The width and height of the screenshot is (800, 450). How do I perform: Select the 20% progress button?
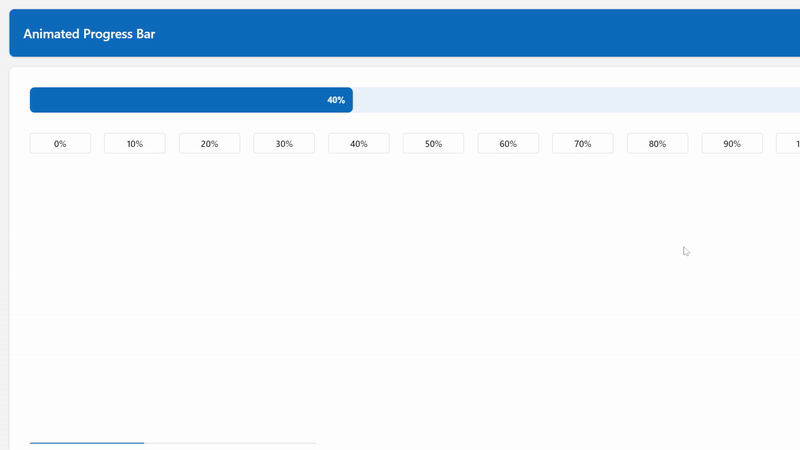tap(209, 143)
